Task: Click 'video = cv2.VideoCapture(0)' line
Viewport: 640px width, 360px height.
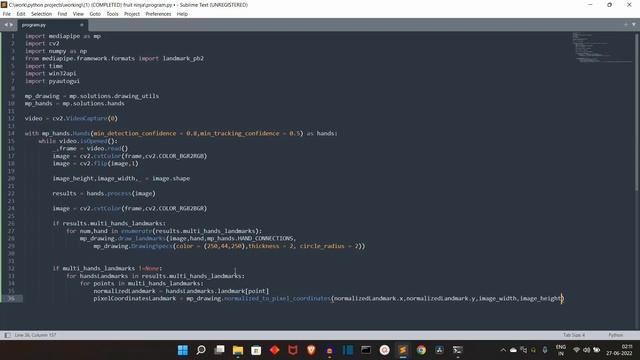Action: click(x=71, y=118)
